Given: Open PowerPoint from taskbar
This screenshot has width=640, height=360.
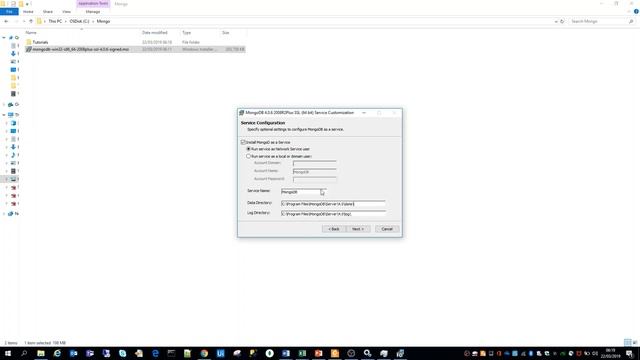Looking at the screenshot, I should point(318,353).
